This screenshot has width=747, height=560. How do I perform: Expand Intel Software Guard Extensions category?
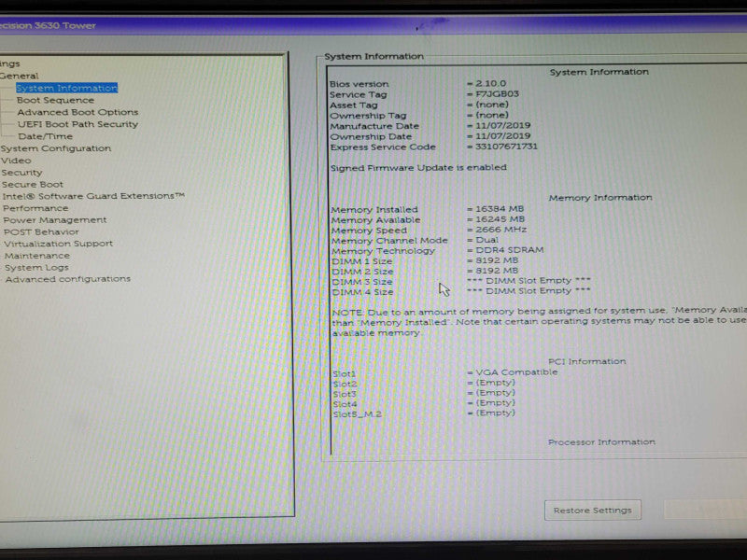click(93, 196)
